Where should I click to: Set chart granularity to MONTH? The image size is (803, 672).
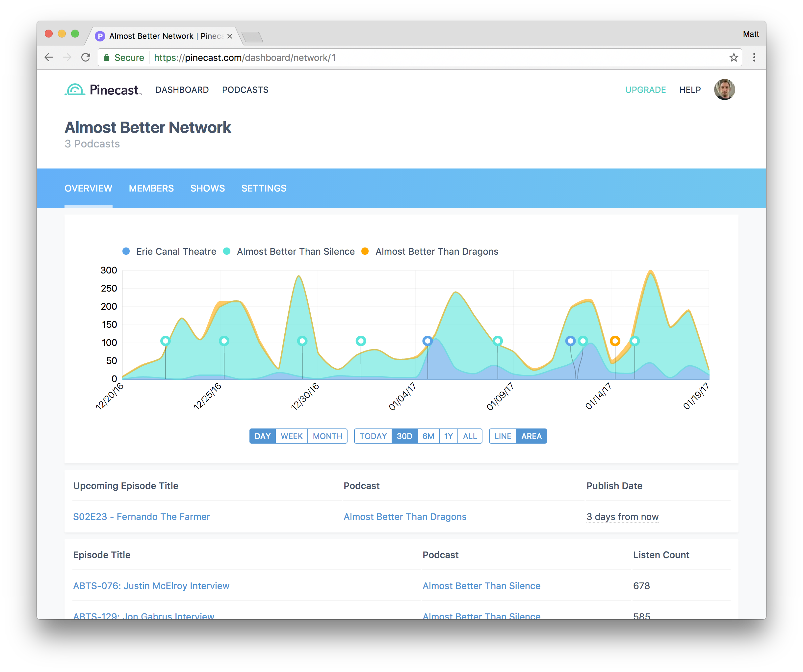click(327, 436)
